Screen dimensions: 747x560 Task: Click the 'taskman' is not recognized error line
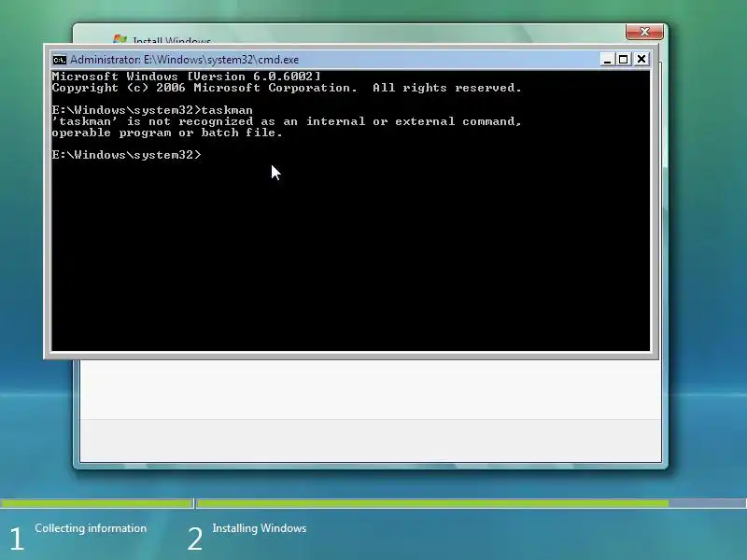(x=287, y=122)
